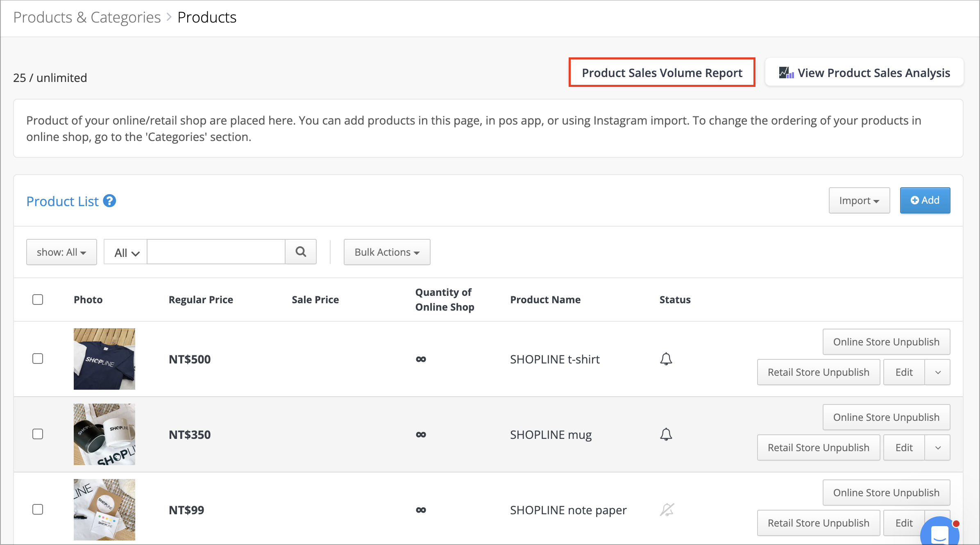Expand the Edit arrow for SHOPLINE mug
Screen dimensions: 980x545
(x=938, y=447)
